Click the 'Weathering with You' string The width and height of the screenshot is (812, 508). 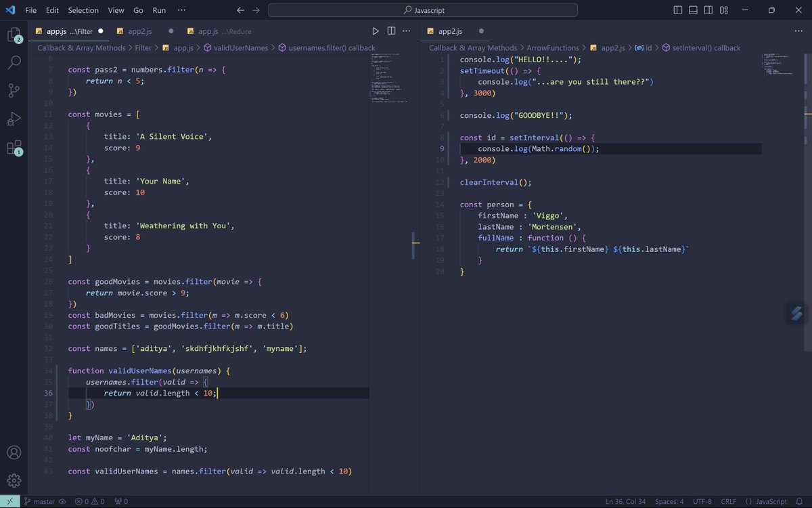coord(184,226)
